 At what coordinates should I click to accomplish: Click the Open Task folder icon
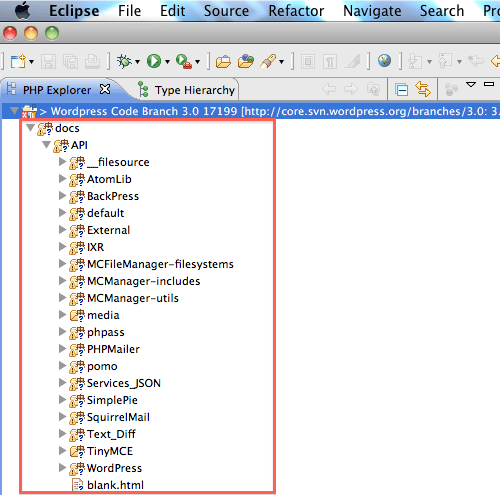(x=246, y=61)
